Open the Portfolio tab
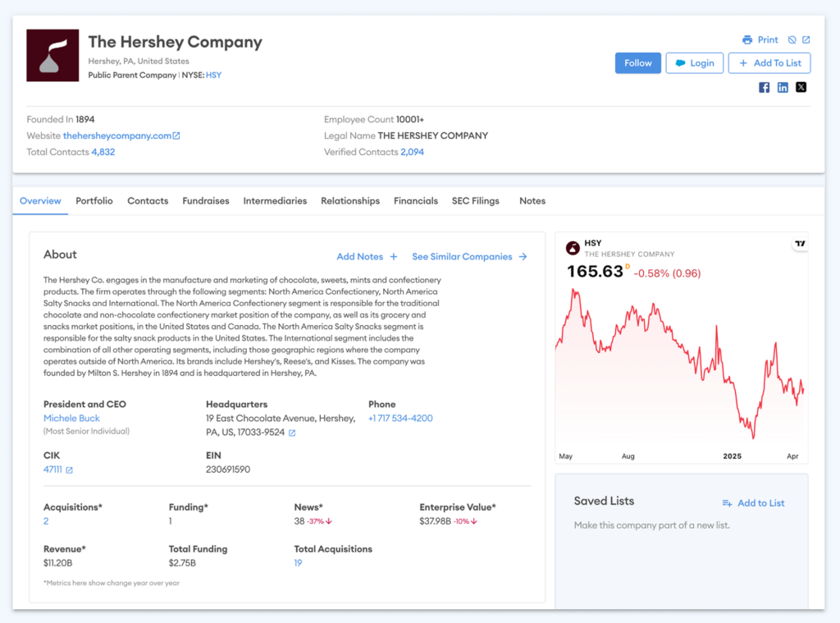 point(94,201)
